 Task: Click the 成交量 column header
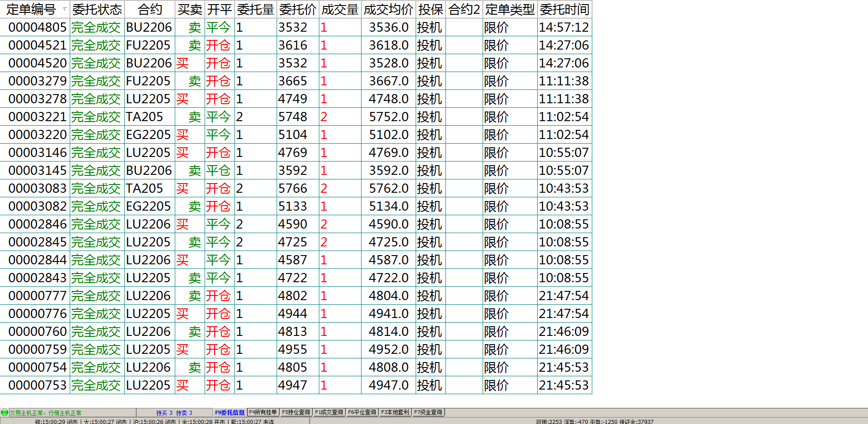click(340, 9)
